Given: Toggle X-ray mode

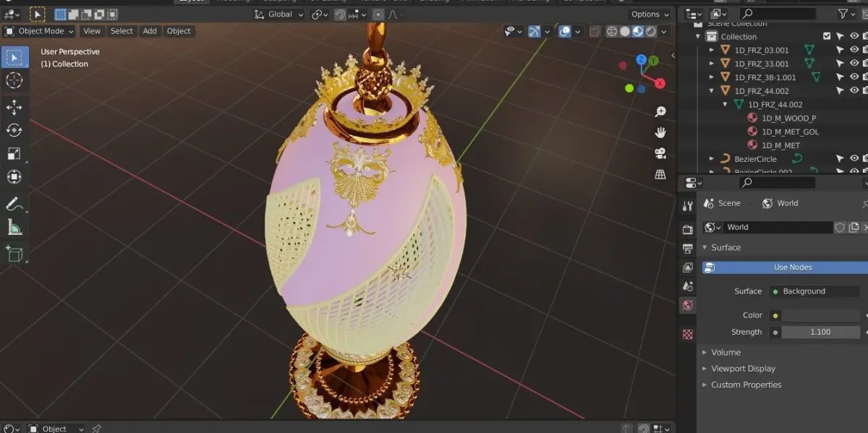Looking at the screenshot, I should (595, 31).
